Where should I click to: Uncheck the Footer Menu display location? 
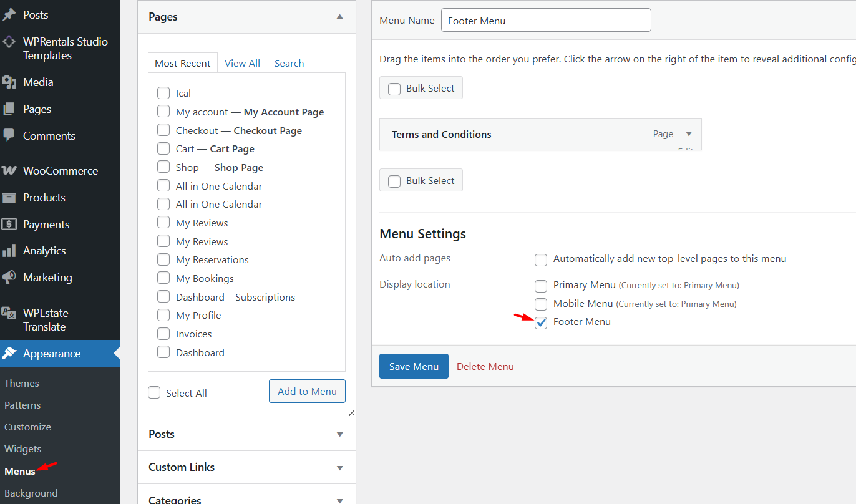coord(541,322)
